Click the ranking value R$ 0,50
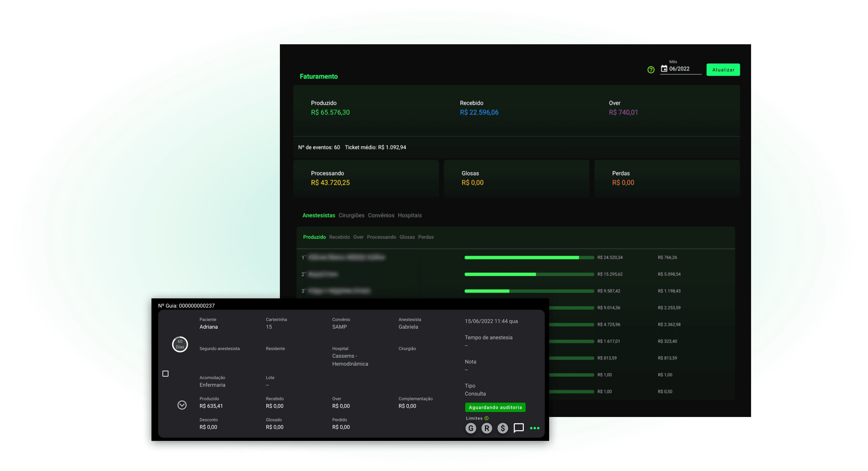 click(665, 392)
